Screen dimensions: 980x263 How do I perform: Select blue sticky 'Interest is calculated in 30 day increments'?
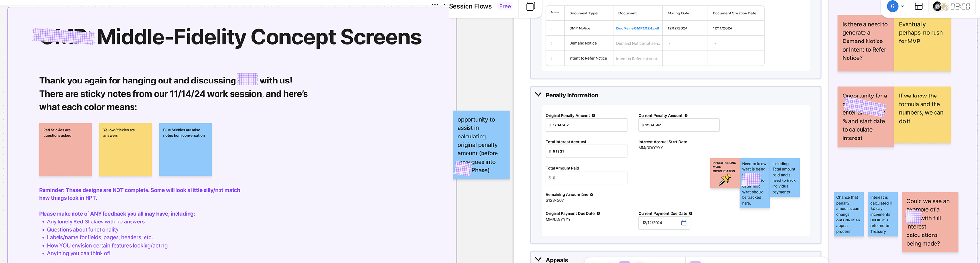pos(883,214)
